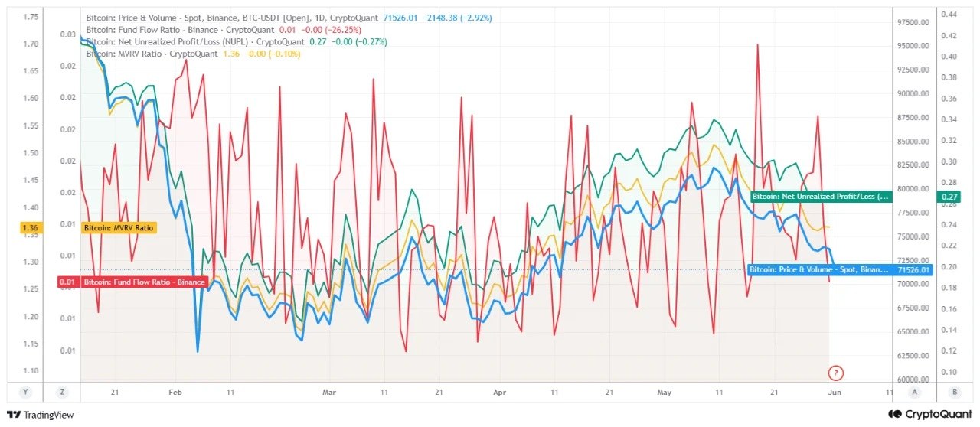Click the yellow Bitcoin MVRV Ratio label
This screenshot has width=980, height=427.
119,227
